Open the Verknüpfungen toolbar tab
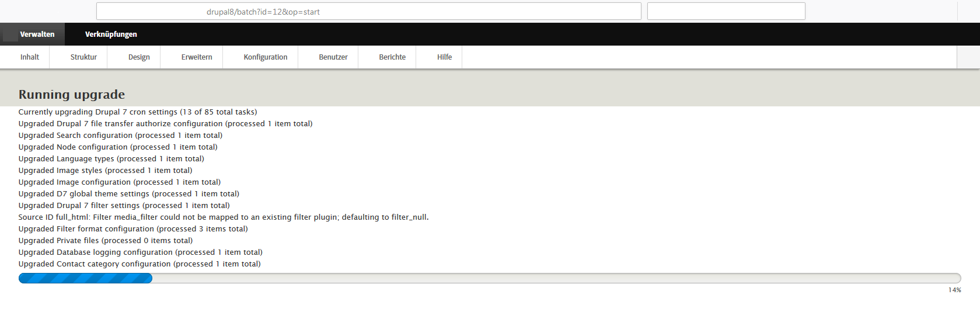980x322 pixels. point(111,34)
